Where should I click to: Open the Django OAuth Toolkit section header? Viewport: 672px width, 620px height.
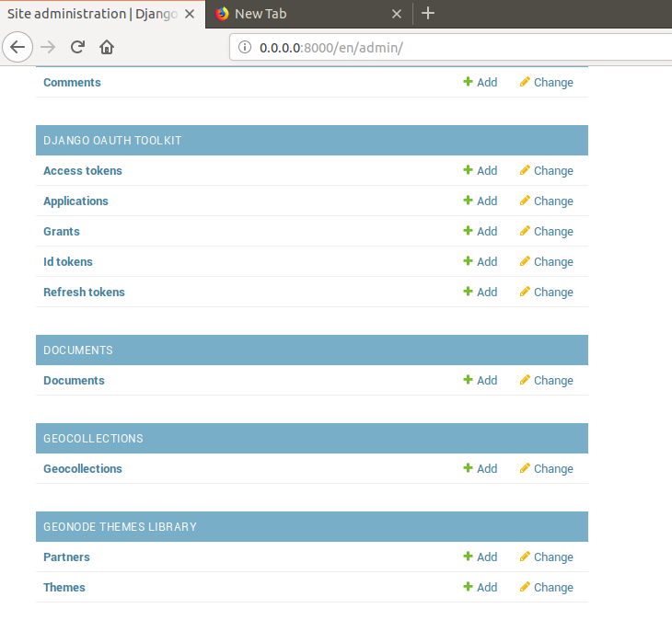coord(112,141)
